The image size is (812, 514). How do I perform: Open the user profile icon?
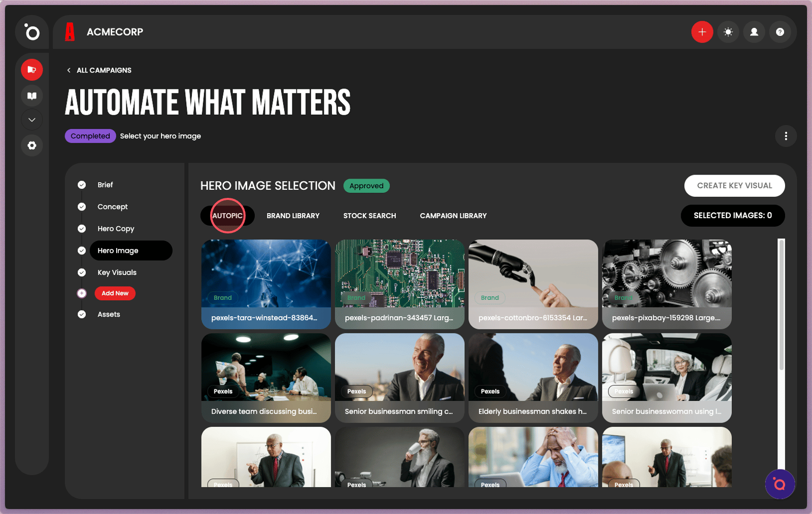[754, 32]
